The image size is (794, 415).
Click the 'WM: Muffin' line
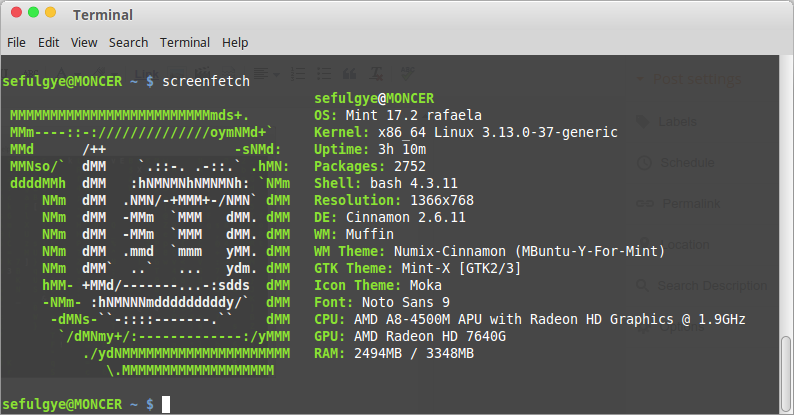(354, 234)
